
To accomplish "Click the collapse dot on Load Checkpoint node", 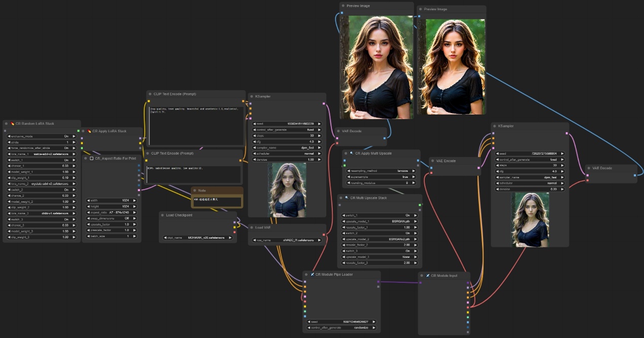I will [162, 215].
